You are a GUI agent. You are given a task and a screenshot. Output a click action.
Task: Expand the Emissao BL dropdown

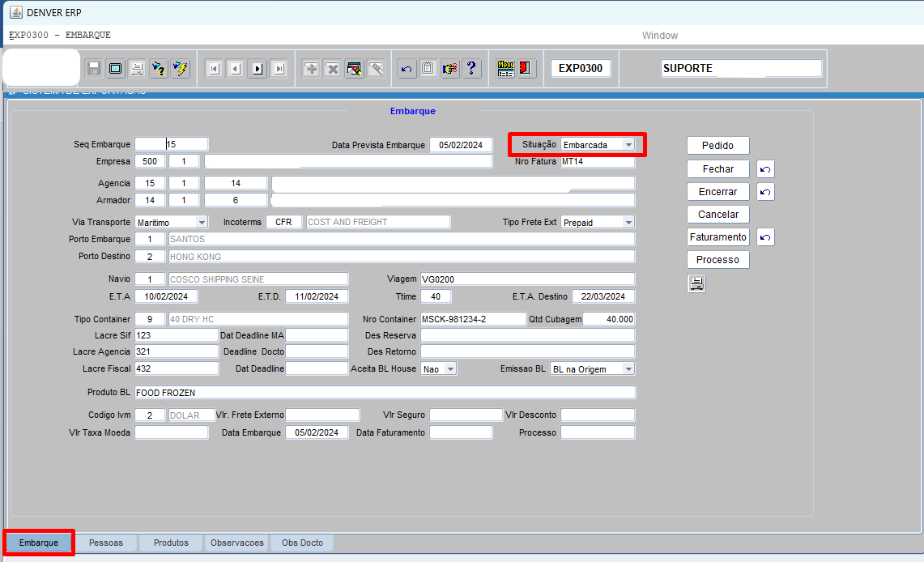pyautogui.click(x=592, y=368)
